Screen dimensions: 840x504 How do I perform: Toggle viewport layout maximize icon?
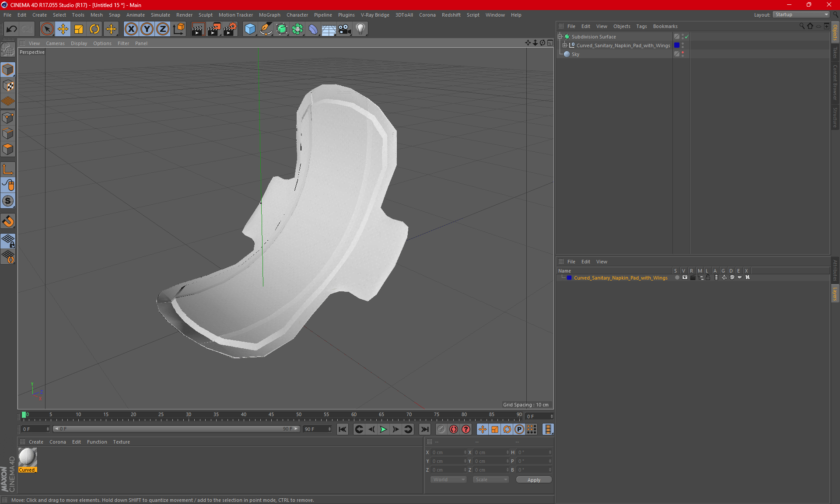550,43
